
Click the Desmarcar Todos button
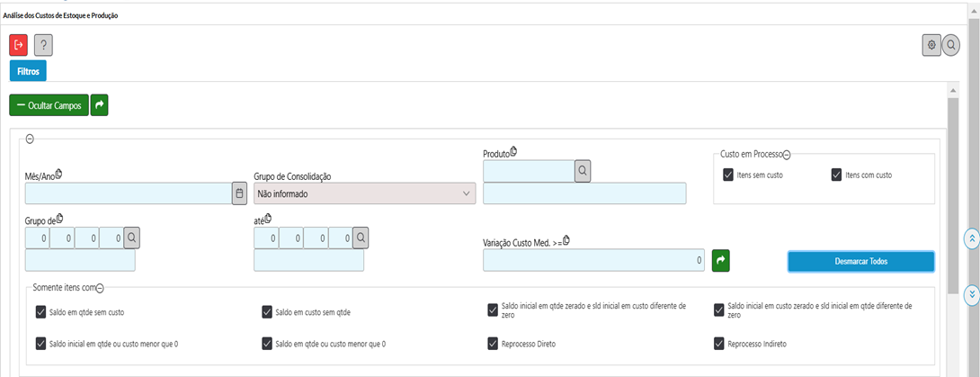click(x=860, y=261)
